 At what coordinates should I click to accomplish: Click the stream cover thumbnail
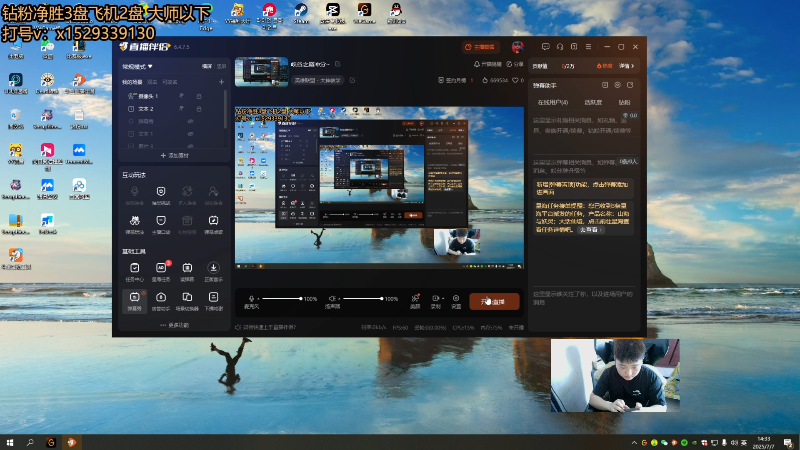click(261, 71)
